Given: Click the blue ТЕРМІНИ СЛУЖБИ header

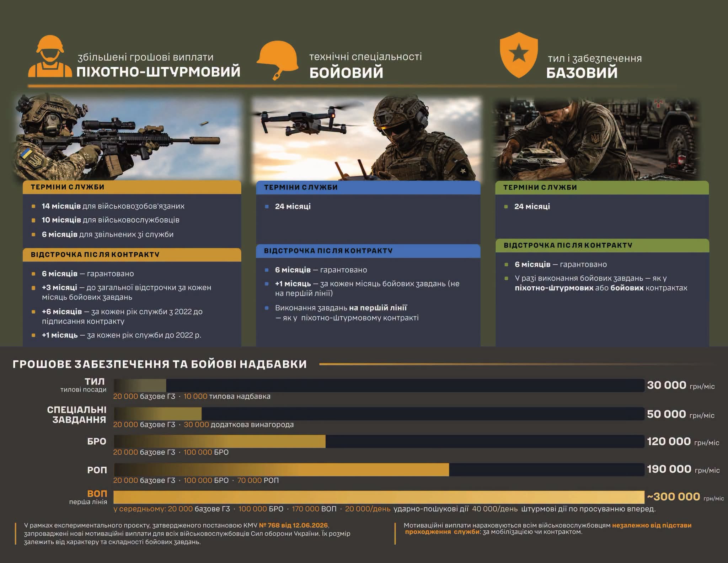Looking at the screenshot, I should point(368,187).
